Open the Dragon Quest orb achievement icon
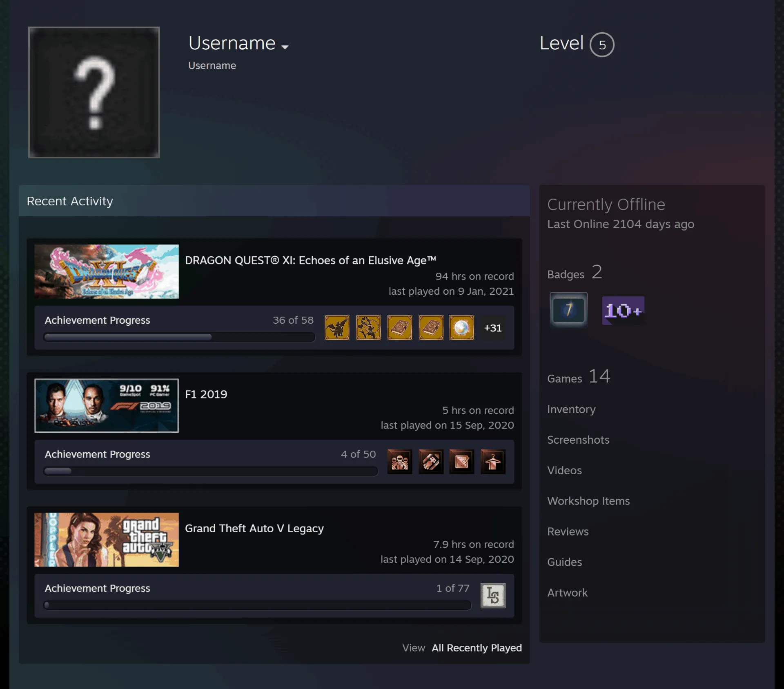Viewport: 784px width, 689px height. coord(462,327)
